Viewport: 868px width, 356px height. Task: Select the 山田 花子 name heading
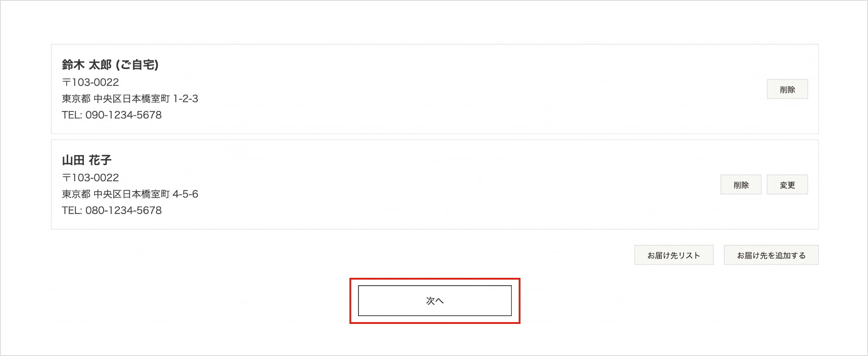coord(87,160)
